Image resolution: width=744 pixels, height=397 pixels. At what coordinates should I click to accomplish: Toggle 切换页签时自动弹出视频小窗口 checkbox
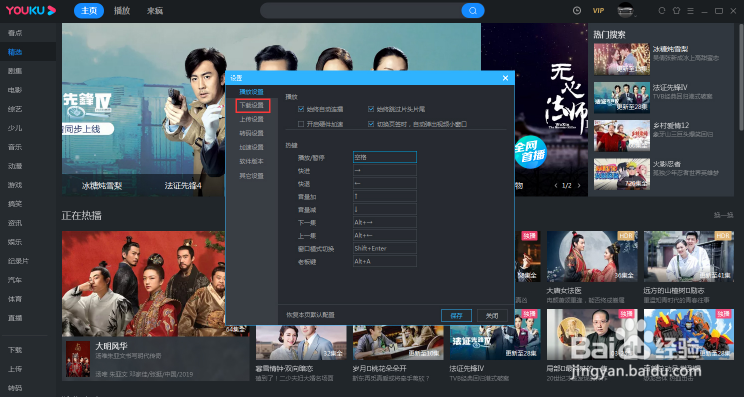tap(371, 124)
